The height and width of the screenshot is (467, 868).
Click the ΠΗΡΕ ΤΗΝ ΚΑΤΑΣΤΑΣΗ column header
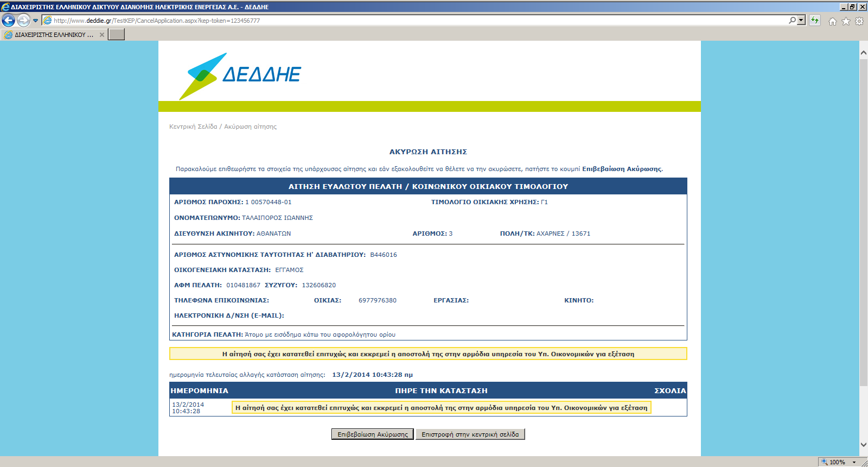[x=441, y=390]
